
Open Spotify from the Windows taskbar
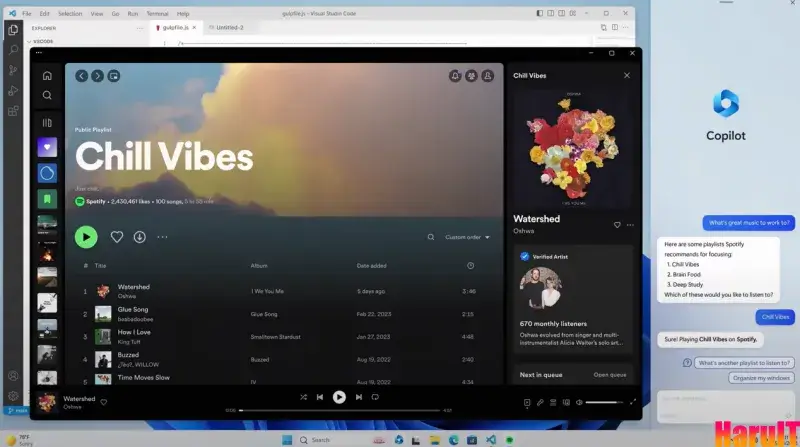509,440
